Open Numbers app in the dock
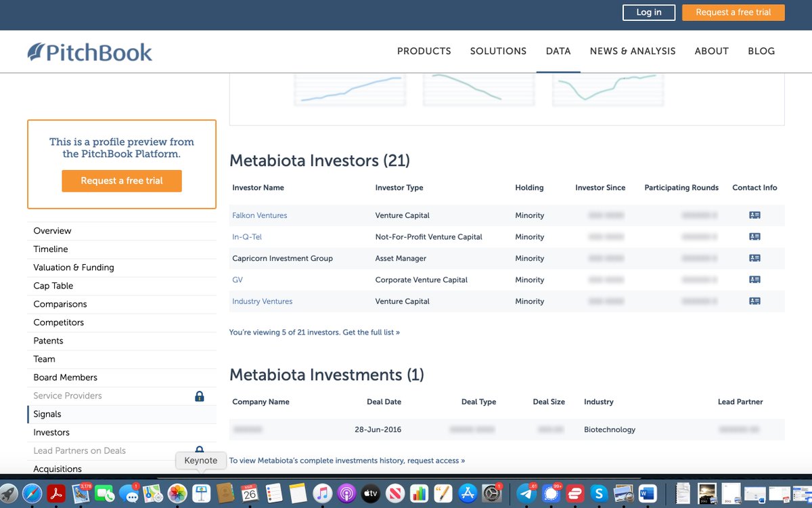Screen dimensions: 812x508 coord(419,493)
